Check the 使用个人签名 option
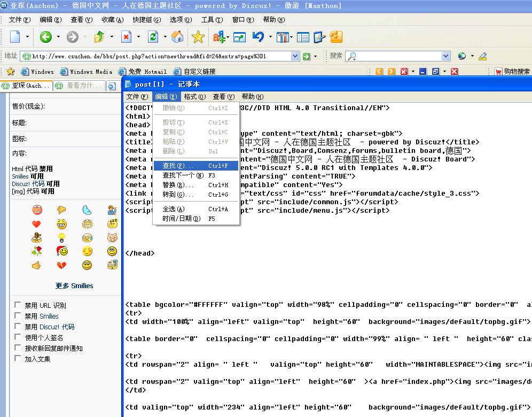The height and width of the screenshot is (417, 532). [18, 337]
